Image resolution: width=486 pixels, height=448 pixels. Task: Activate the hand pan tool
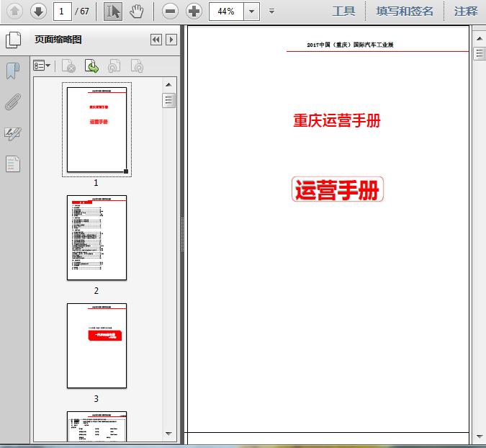(136, 11)
